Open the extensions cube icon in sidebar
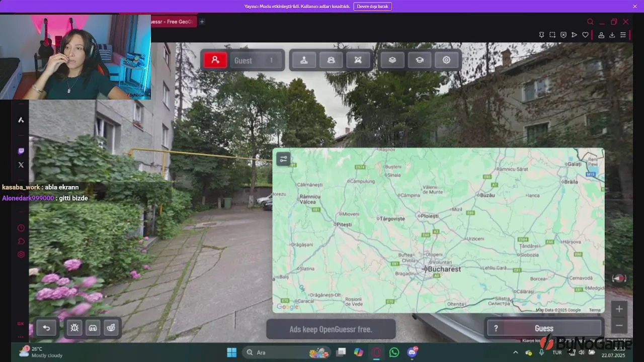The image size is (644, 362). pyautogui.click(x=21, y=241)
